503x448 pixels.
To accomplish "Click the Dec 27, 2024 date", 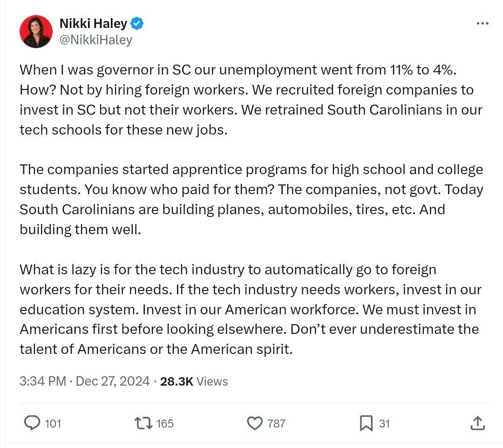I will [x=113, y=381].
